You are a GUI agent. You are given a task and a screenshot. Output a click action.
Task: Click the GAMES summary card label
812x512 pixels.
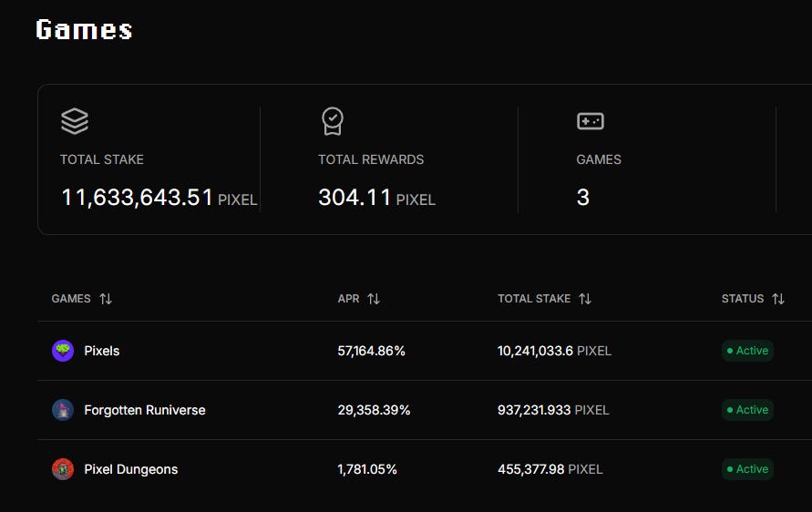[599, 159]
